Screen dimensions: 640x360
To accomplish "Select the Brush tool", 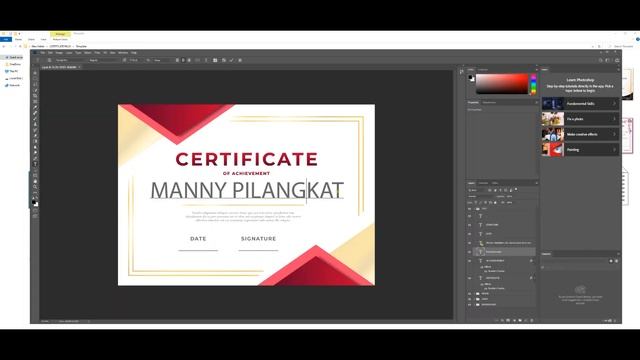I will (x=35, y=118).
